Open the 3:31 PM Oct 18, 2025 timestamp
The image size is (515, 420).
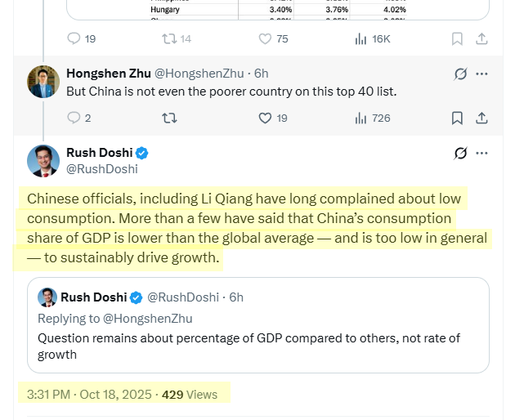88,394
